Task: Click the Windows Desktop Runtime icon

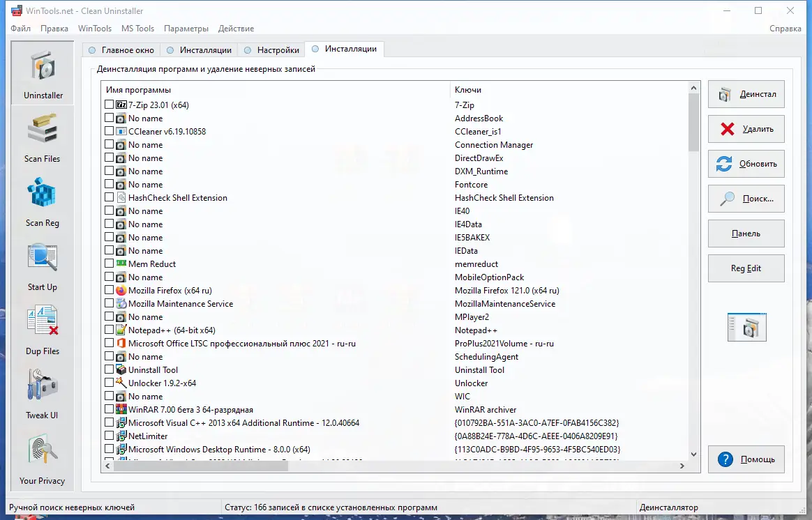Action: [121, 449]
